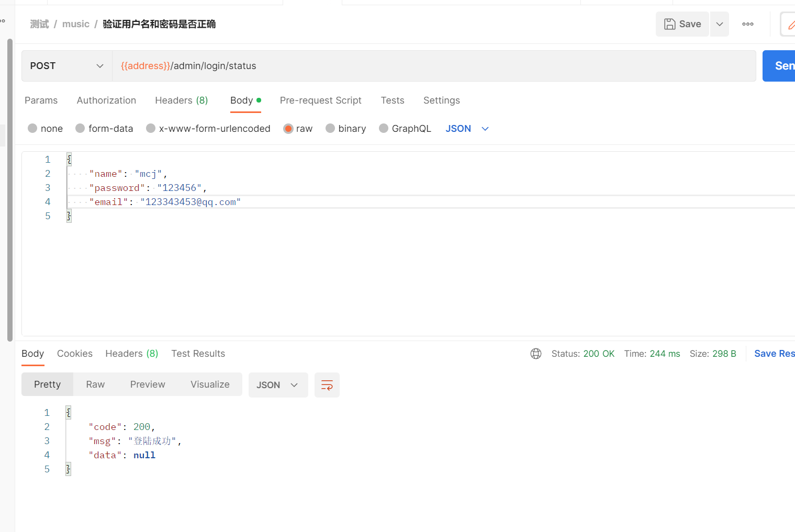This screenshot has height=532, width=795.
Task: Click the Status: 200 OK indicator
Action: [x=583, y=354]
